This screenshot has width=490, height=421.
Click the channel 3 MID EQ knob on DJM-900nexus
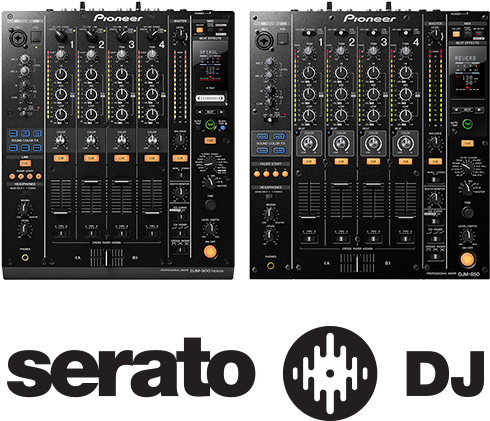[x=122, y=95]
